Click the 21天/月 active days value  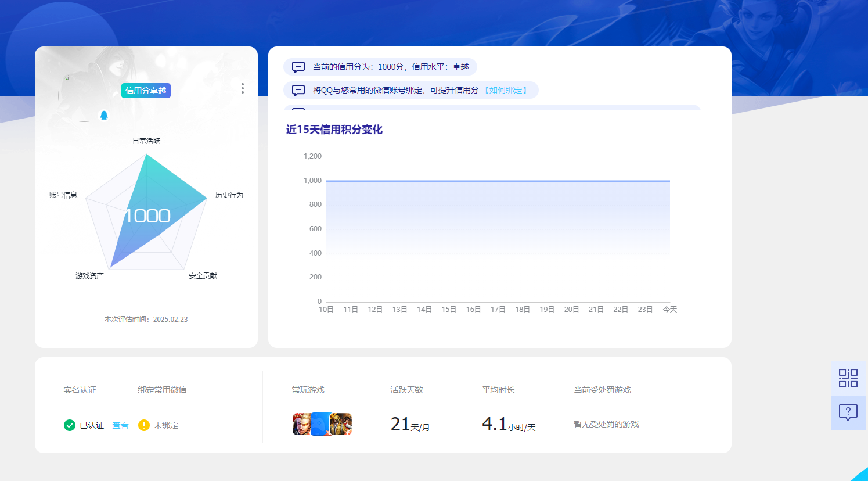(410, 425)
